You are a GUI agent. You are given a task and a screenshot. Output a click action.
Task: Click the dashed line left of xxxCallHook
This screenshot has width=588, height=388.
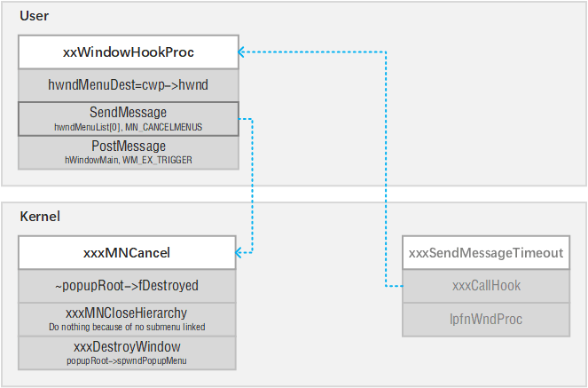[395, 286]
